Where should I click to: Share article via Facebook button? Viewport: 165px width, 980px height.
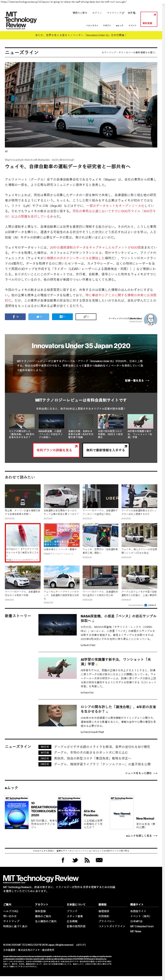tap(15, 317)
